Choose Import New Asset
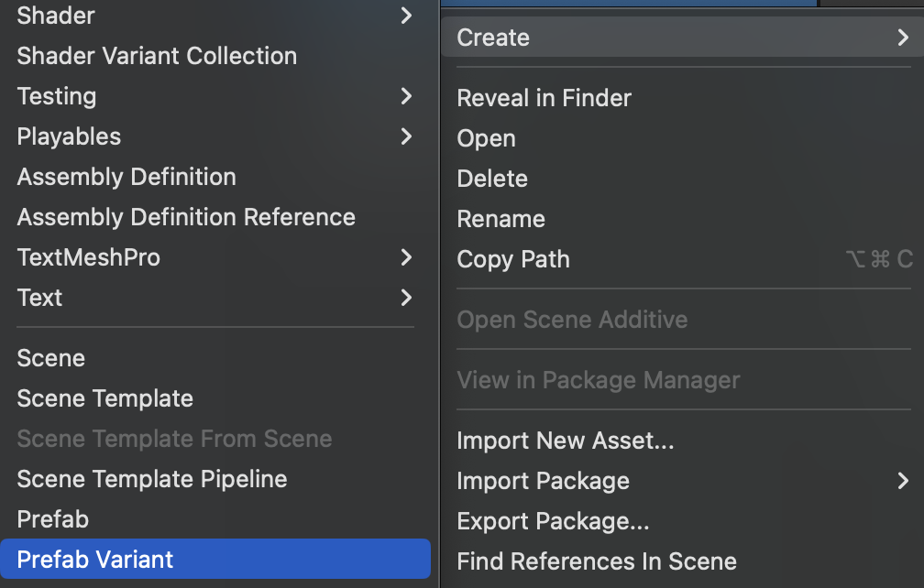 click(566, 441)
